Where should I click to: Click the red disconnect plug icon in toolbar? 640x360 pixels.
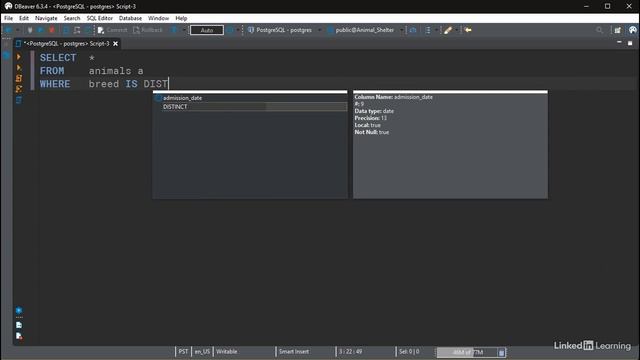[x=52, y=30]
